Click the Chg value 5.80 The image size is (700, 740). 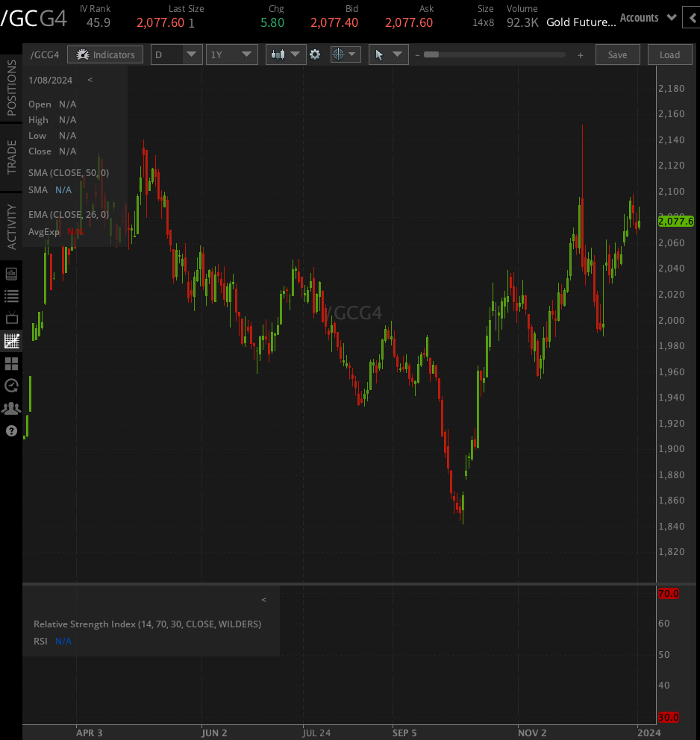click(272, 22)
